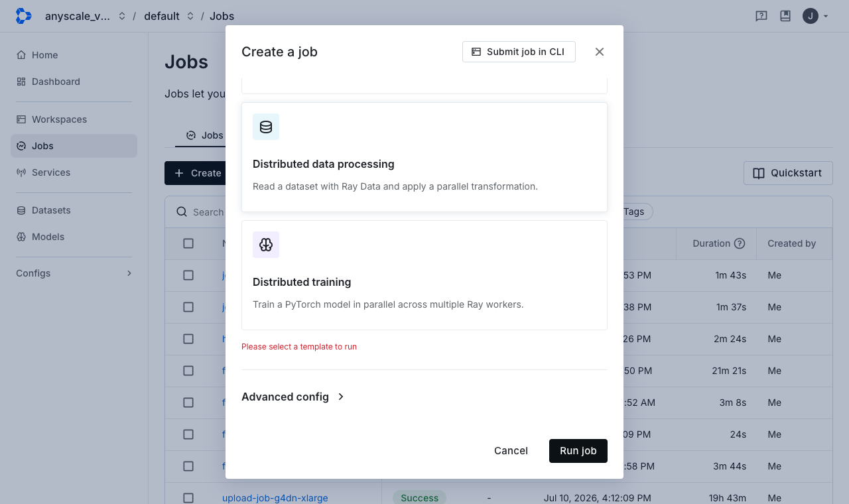The image size is (849, 504).
Task: Click Submit job in CLI button
Action: (x=519, y=52)
